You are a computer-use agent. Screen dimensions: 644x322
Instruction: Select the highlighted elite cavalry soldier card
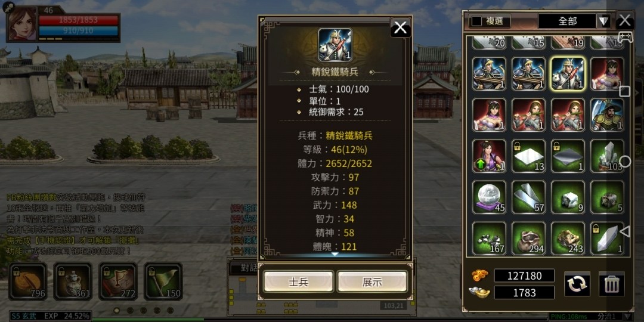(x=568, y=74)
